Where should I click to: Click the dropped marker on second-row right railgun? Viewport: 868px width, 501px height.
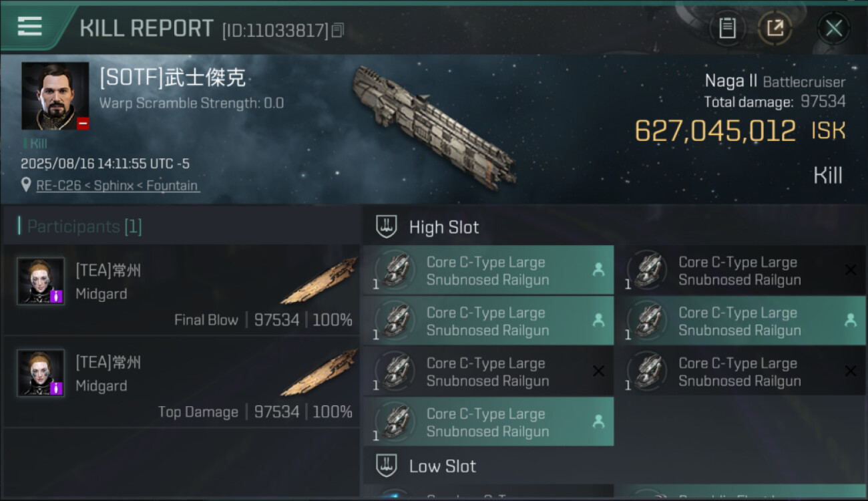tap(851, 321)
